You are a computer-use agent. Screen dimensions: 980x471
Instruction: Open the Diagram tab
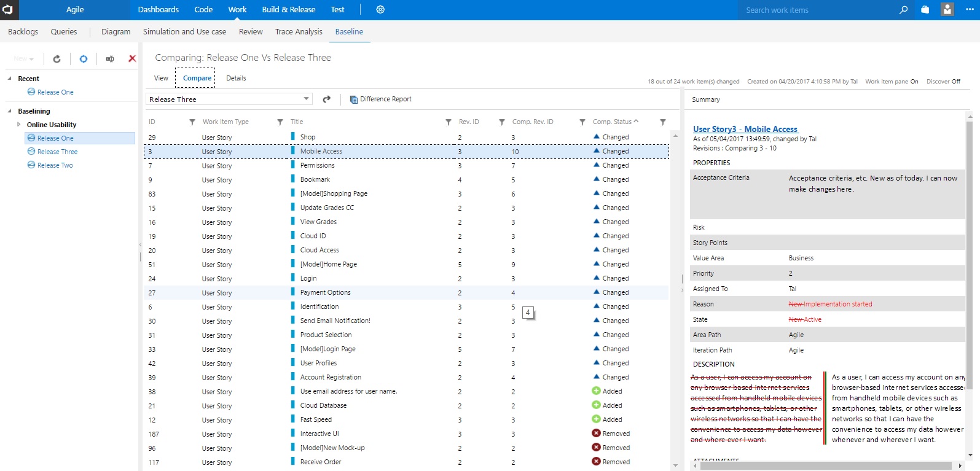116,31
